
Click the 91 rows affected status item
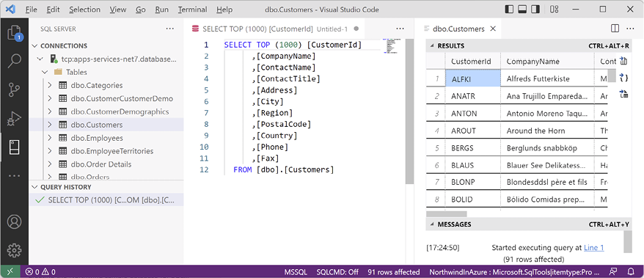click(393, 272)
